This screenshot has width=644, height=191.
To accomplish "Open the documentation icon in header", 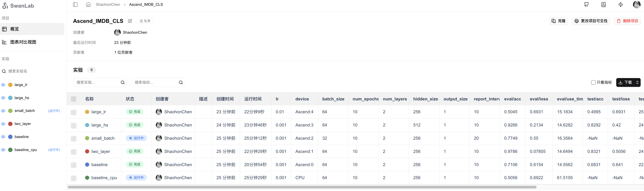I will point(604,5).
